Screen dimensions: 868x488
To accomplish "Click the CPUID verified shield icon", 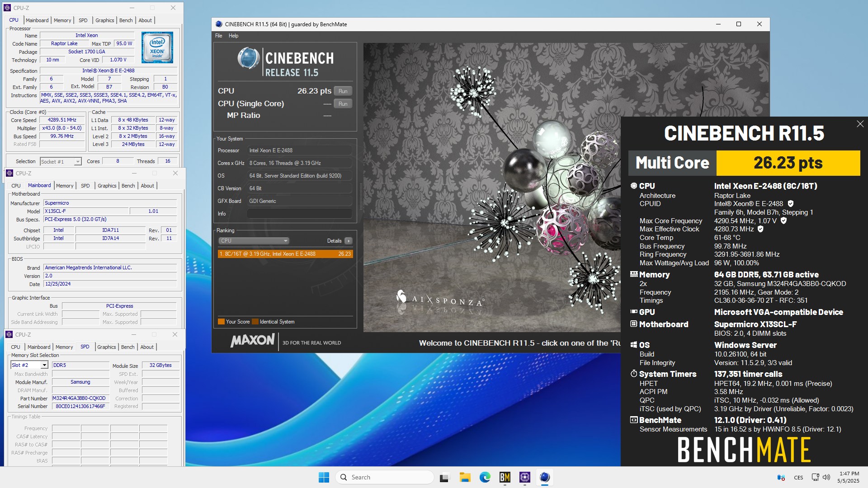I will 791,204.
